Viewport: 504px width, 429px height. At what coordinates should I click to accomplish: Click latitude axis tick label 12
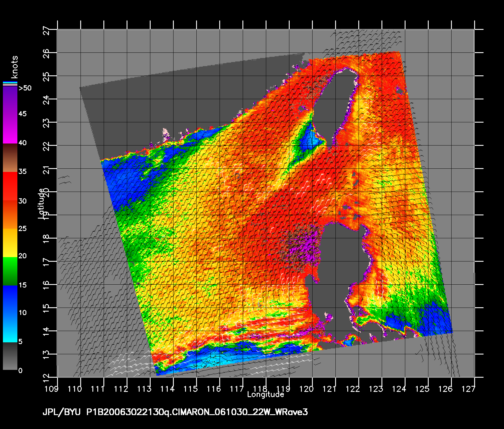[46, 378]
